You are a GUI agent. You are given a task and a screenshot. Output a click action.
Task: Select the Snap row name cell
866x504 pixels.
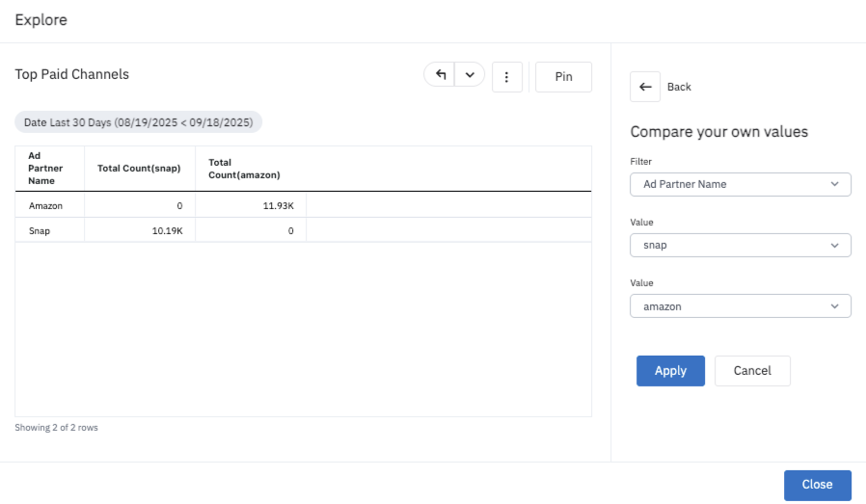click(50, 230)
